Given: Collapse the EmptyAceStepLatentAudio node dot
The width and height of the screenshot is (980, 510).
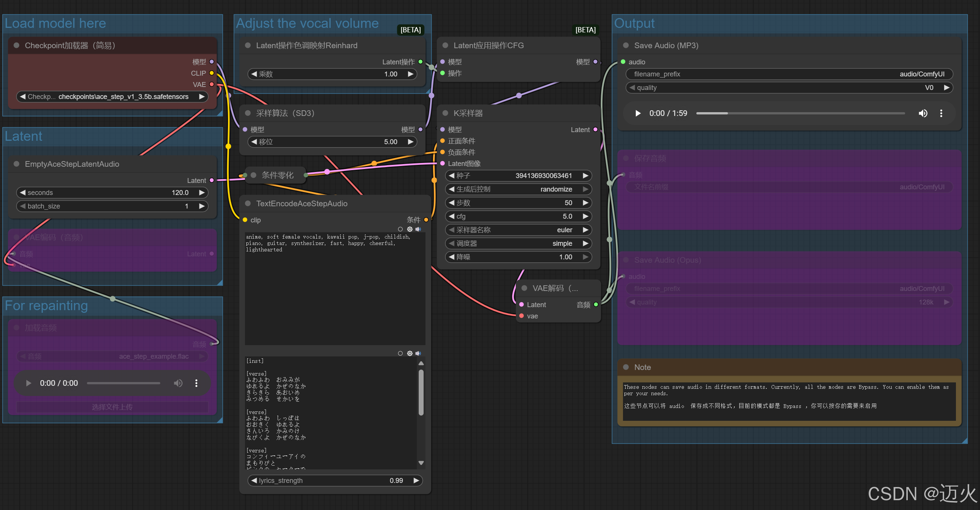Looking at the screenshot, I should (x=16, y=164).
